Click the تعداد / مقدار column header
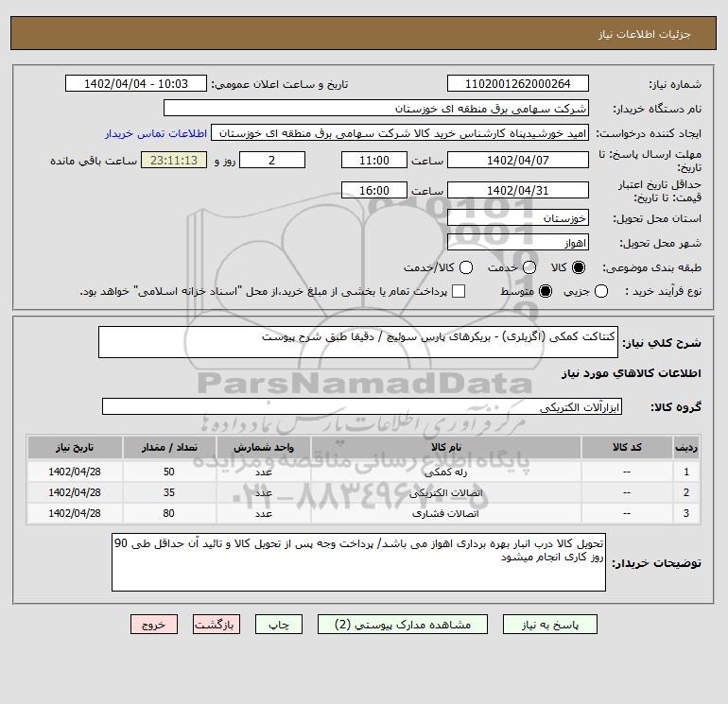This screenshot has width=728, height=704. coord(169,447)
